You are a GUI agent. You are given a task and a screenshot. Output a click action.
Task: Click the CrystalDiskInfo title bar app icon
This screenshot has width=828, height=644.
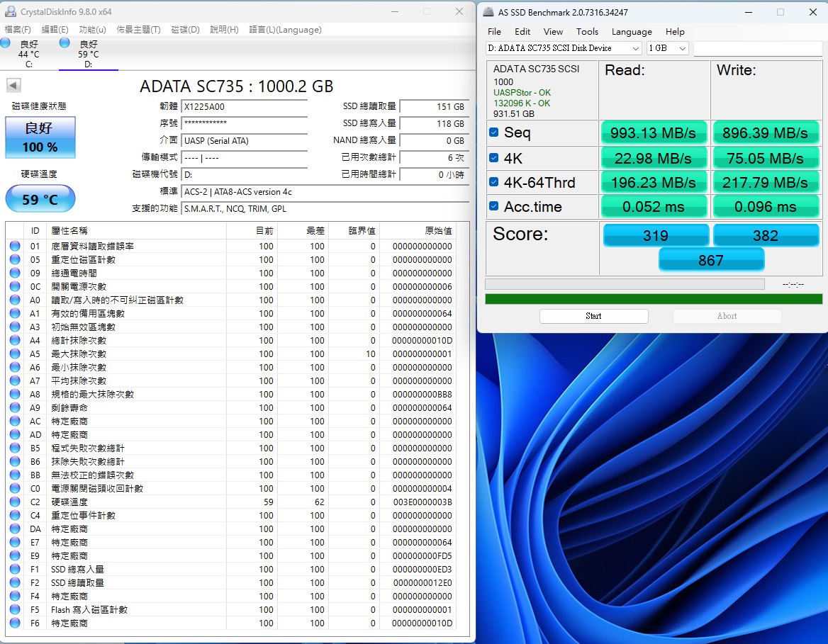tap(10, 11)
